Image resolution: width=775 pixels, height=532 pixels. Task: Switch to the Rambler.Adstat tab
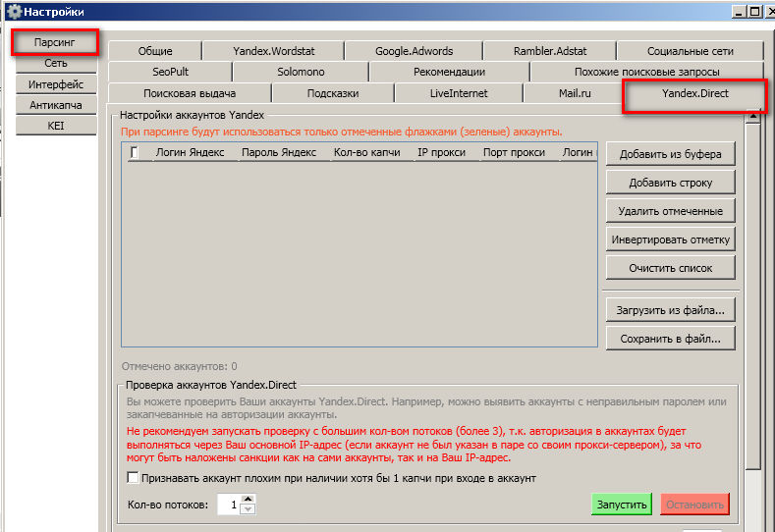point(550,51)
